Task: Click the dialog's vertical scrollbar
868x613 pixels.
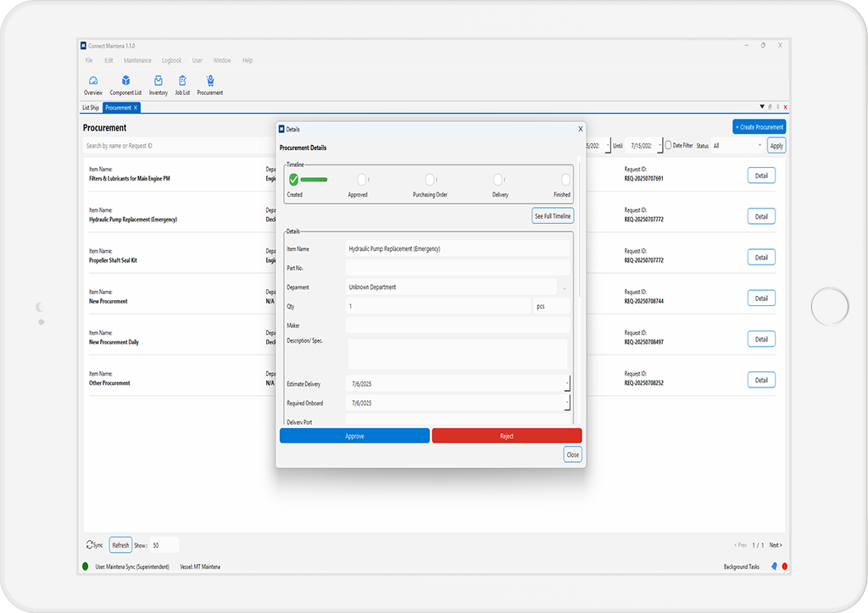Action: click(x=579, y=230)
